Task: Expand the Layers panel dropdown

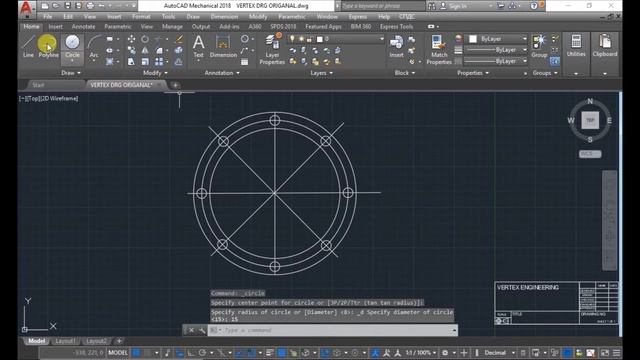Action: 322,73
